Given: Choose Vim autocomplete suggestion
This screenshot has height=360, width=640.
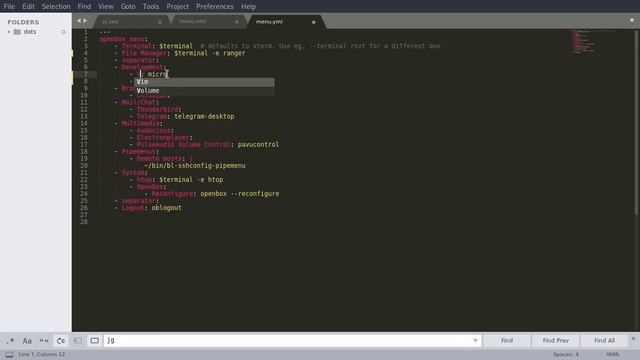Looking at the screenshot, I should coord(204,82).
